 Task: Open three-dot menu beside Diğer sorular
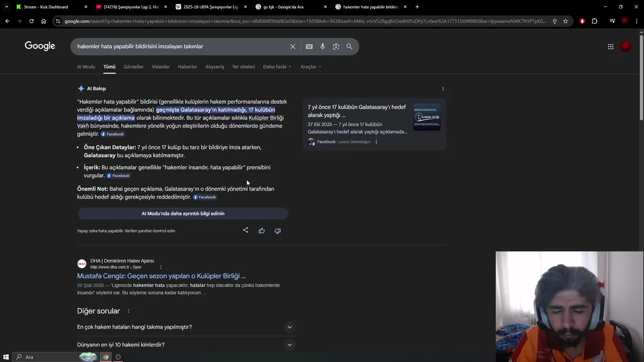coord(128,311)
